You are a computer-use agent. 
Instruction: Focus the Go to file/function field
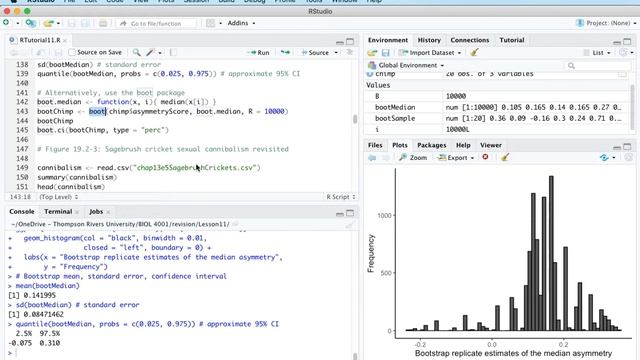tap(156, 24)
